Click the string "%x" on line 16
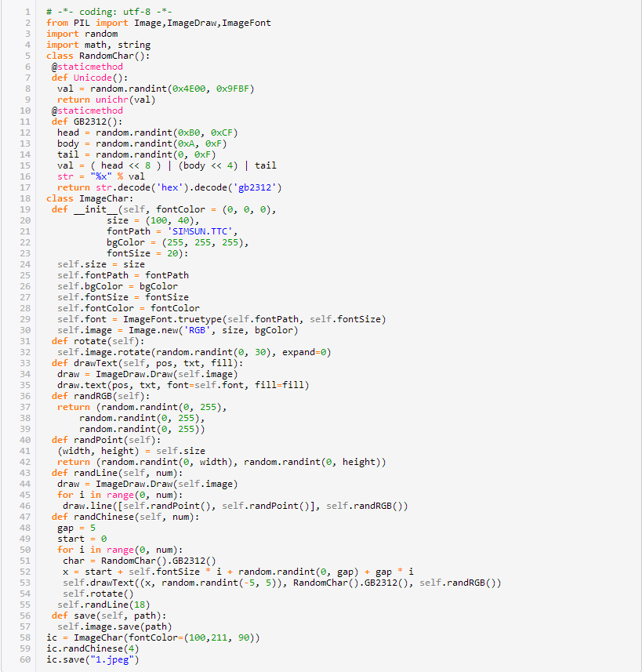The image size is (642, 672). (x=101, y=176)
